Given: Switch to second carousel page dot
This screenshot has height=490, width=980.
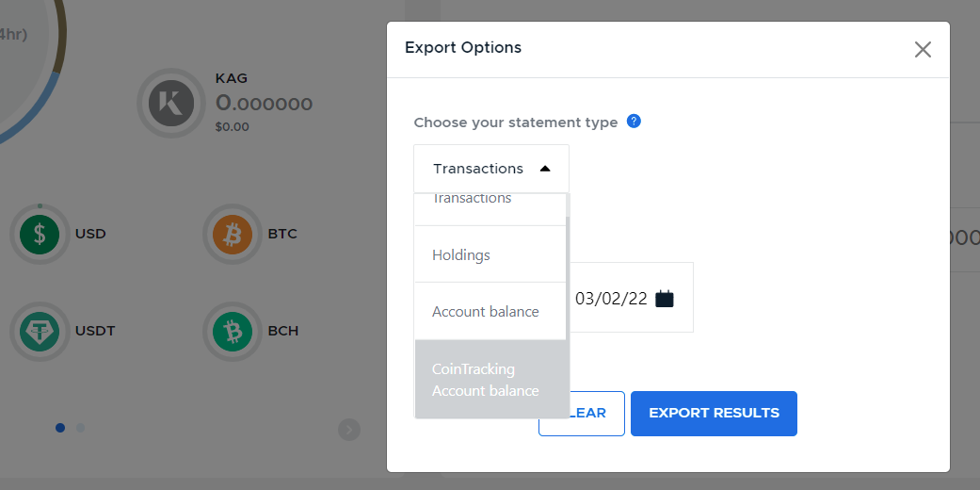Looking at the screenshot, I should 80,428.
